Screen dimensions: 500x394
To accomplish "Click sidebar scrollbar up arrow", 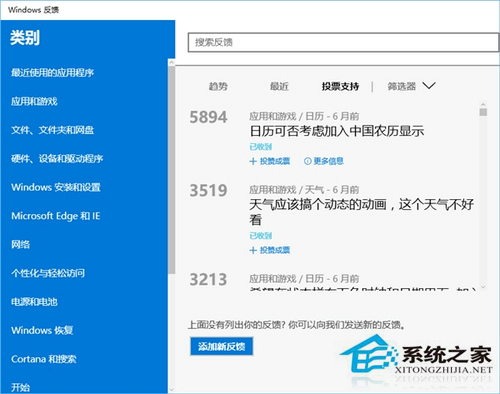I will coord(171,62).
